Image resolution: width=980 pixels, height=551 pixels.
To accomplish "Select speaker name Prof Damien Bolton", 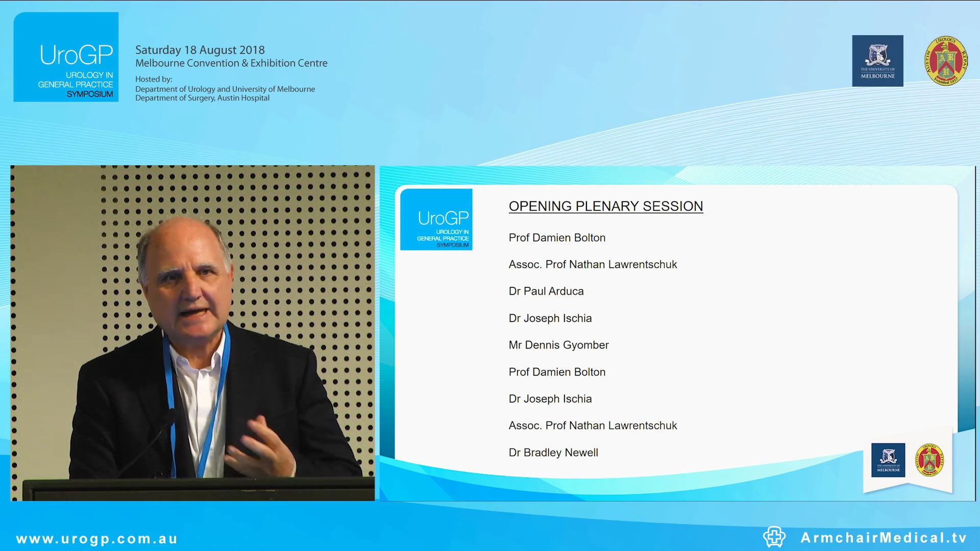I will [x=556, y=238].
